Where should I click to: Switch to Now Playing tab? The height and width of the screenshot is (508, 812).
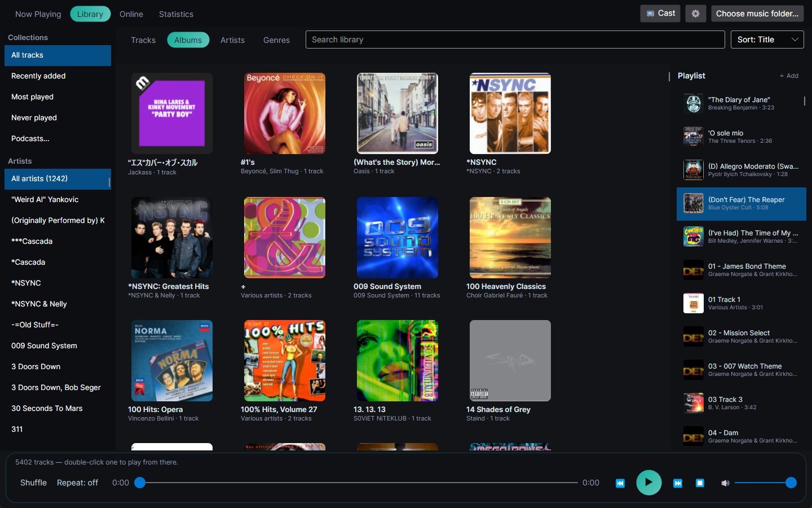38,14
